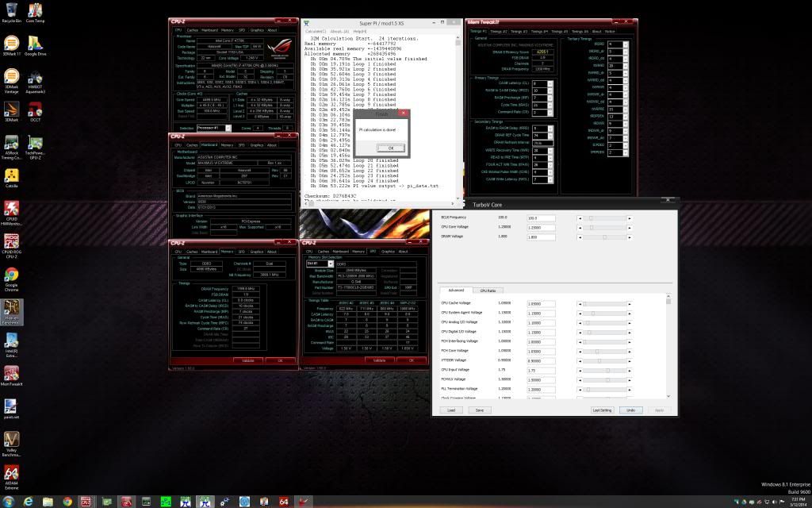Open the Processor #1 selection dropdown in CPU-Z

[228, 128]
